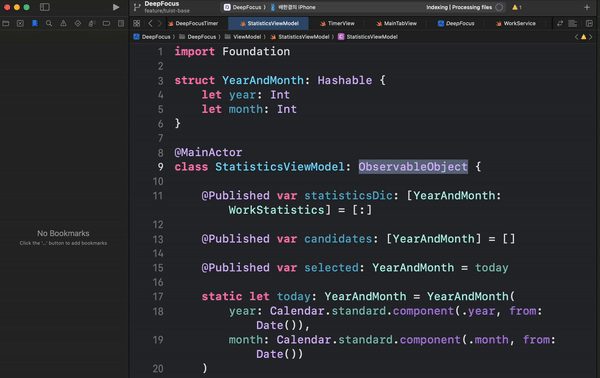600x378 pixels.
Task: Switch to the DeepFocus project tab
Action: tap(456, 23)
